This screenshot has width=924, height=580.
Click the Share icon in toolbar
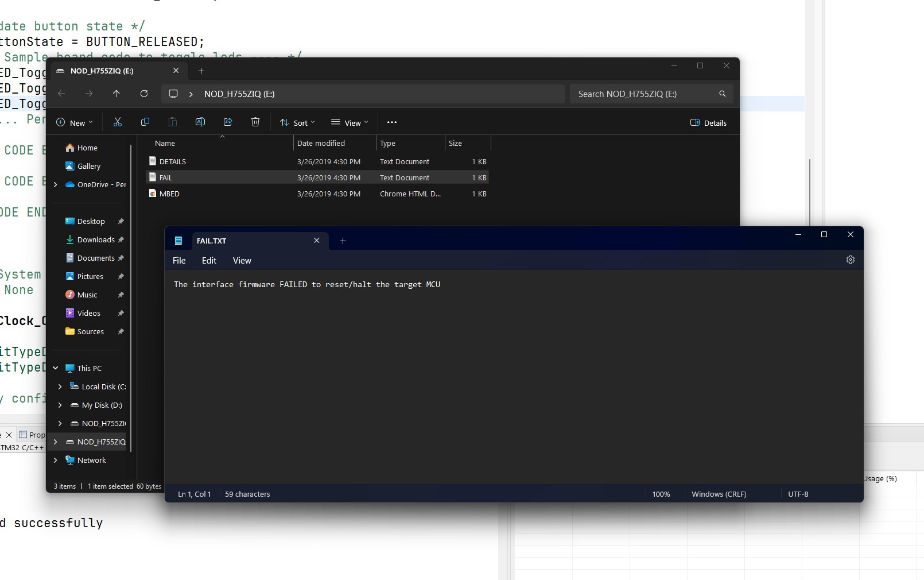[228, 122]
